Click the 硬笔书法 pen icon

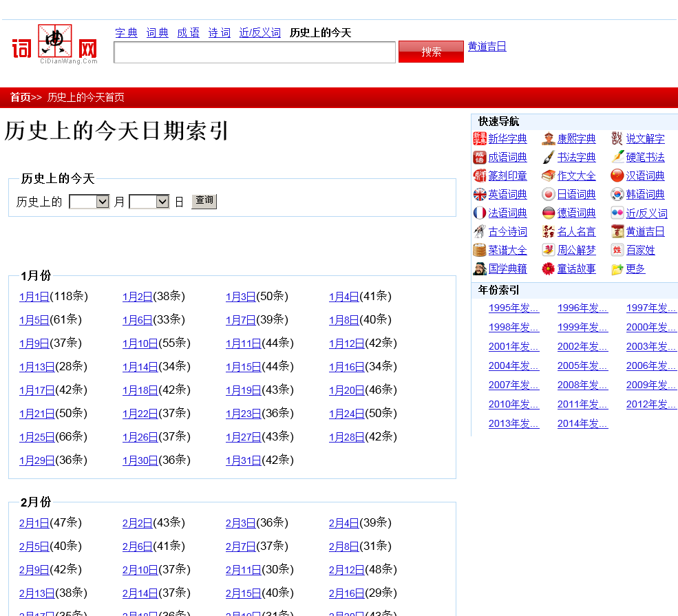point(617,158)
